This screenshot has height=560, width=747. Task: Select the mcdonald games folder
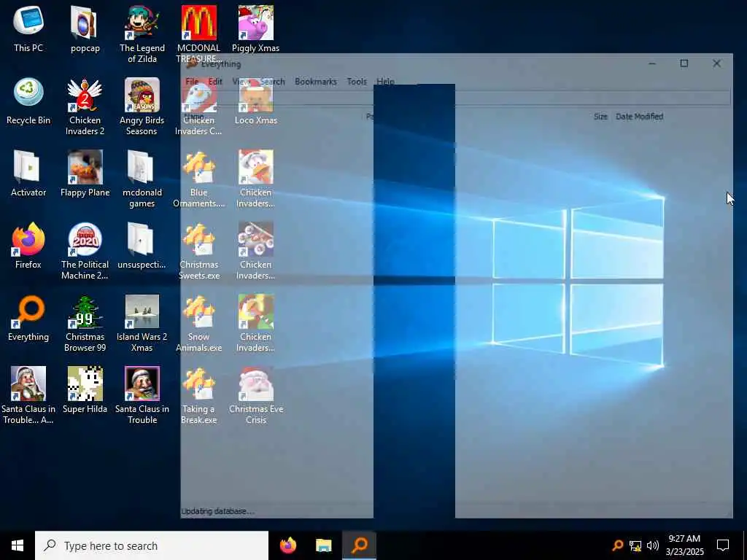pos(142,179)
